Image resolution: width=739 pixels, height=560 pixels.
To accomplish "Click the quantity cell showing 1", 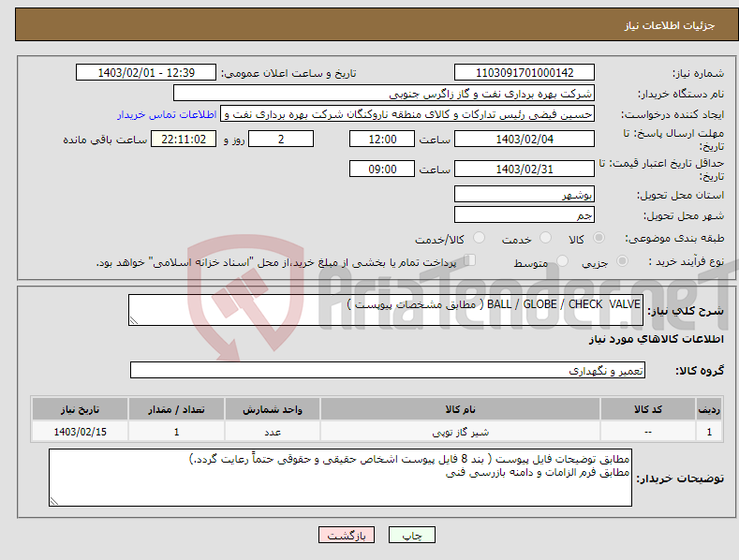I will click(176, 432).
